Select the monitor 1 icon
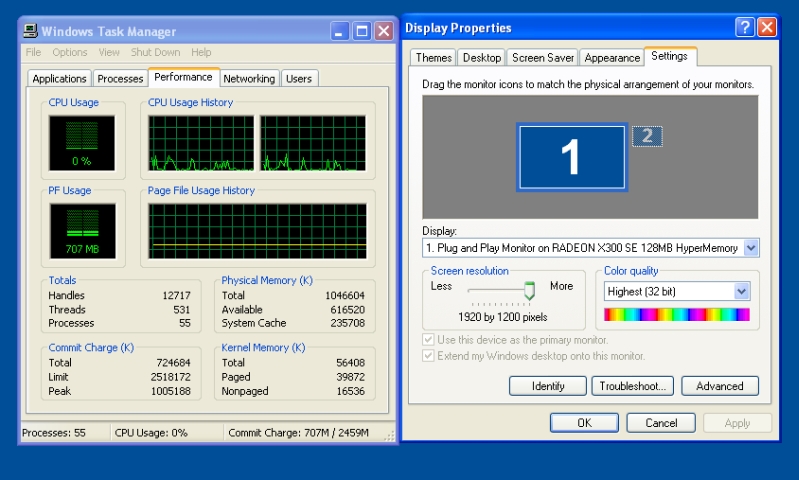The height and width of the screenshot is (480, 799). 572,157
